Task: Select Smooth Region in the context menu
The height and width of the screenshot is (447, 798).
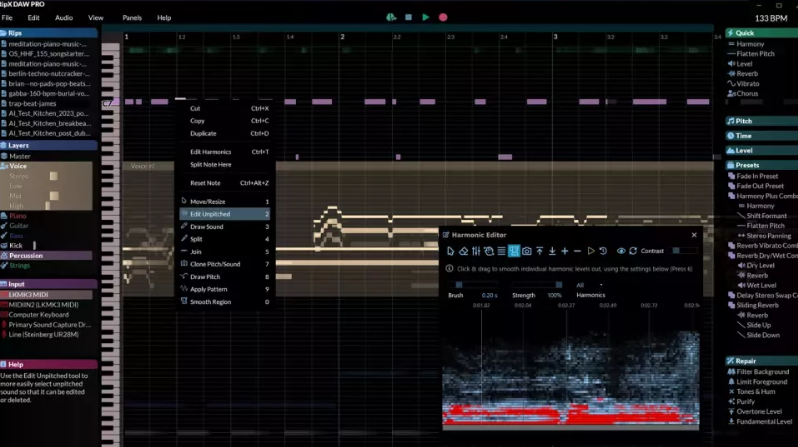Action: point(224,302)
